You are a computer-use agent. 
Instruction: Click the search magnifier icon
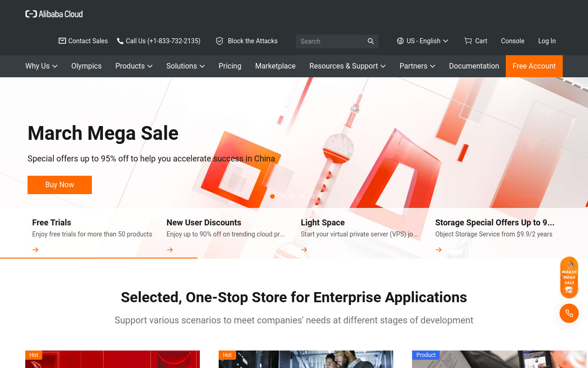coord(371,41)
